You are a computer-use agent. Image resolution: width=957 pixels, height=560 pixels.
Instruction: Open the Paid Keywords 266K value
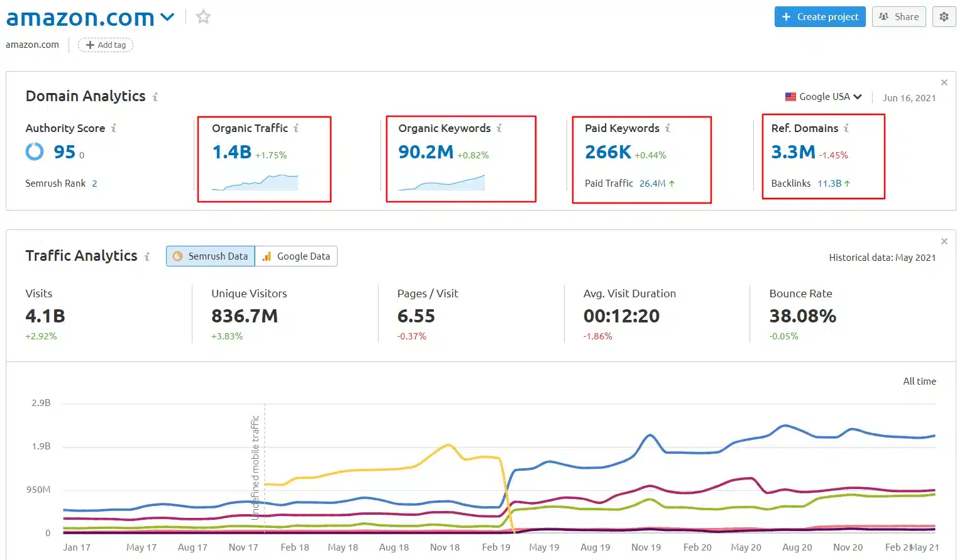tap(608, 152)
